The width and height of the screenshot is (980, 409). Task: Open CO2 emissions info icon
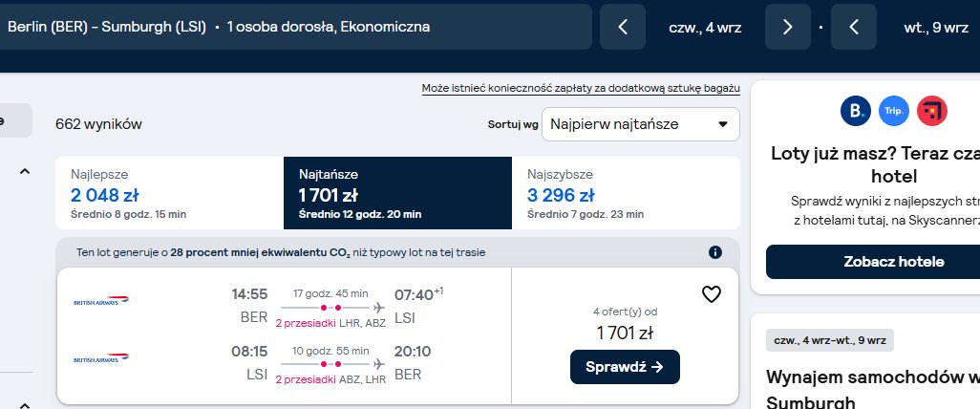pos(715,252)
